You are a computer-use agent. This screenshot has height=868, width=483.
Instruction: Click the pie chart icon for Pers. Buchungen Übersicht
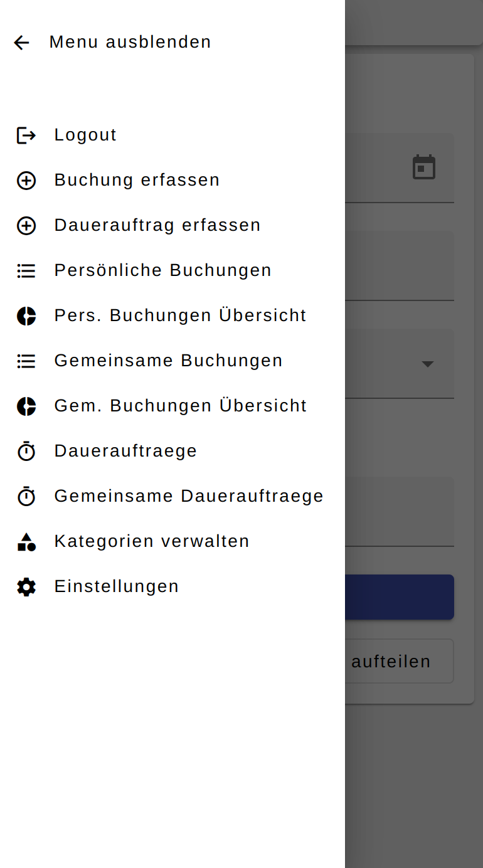(26, 316)
